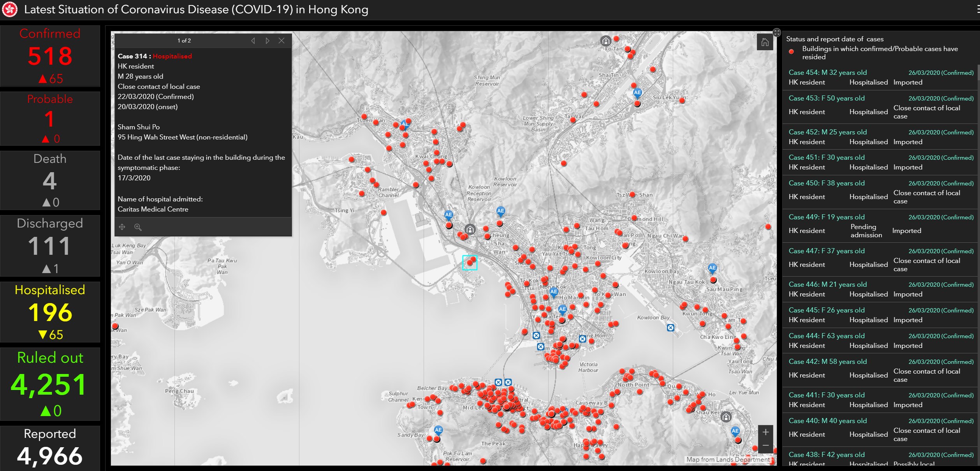980x471 pixels.
Task: Click the AE hospital marker near Sha Tin
Action: [x=637, y=93]
